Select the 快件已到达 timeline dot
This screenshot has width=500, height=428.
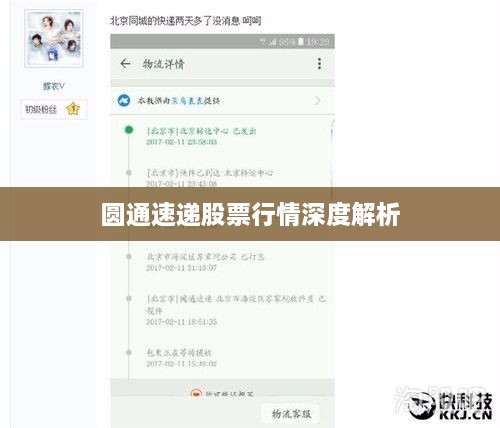click(x=129, y=172)
